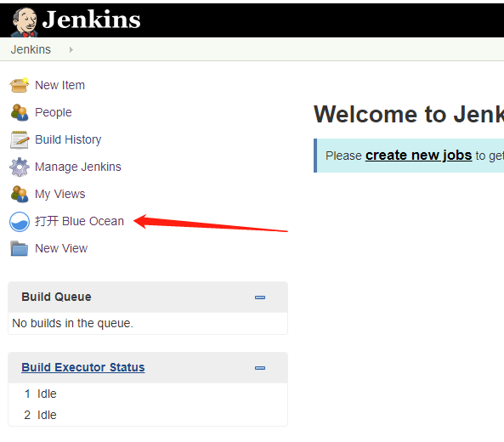
Task: Click the Manage Jenkins gear icon
Action: [20, 167]
